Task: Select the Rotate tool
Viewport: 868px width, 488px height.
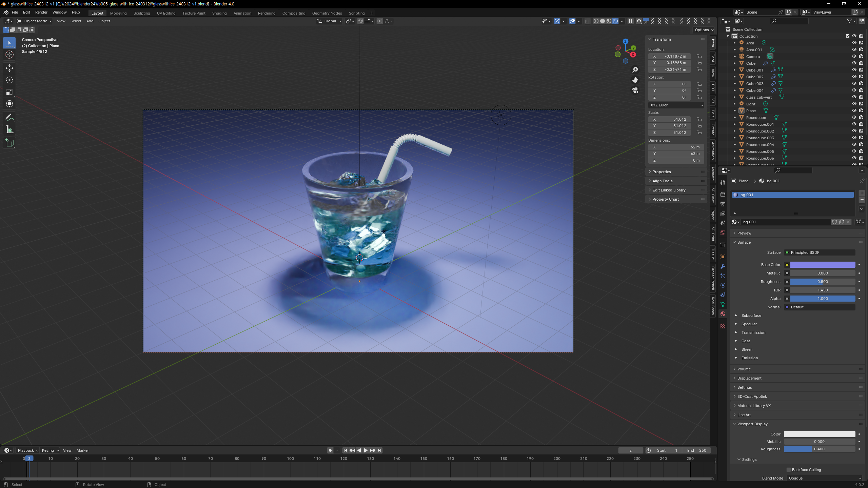Action: point(9,80)
